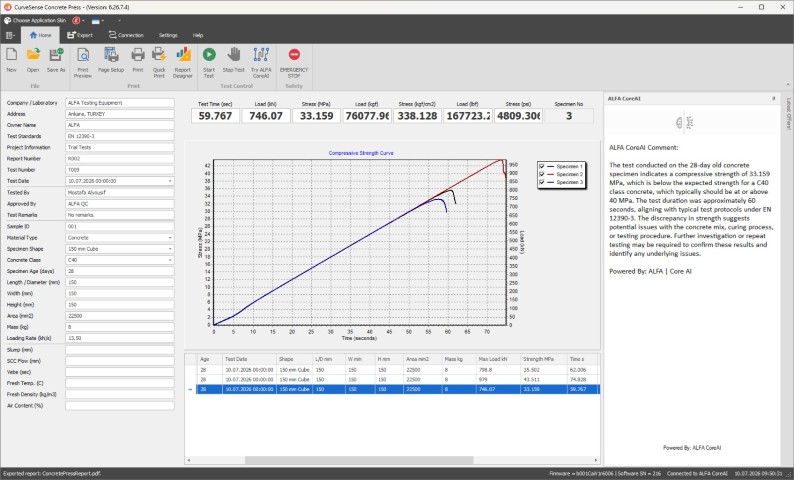Toggle Specimen 1 legend checkbox
Viewport: 794px width, 480px height.
pos(542,166)
